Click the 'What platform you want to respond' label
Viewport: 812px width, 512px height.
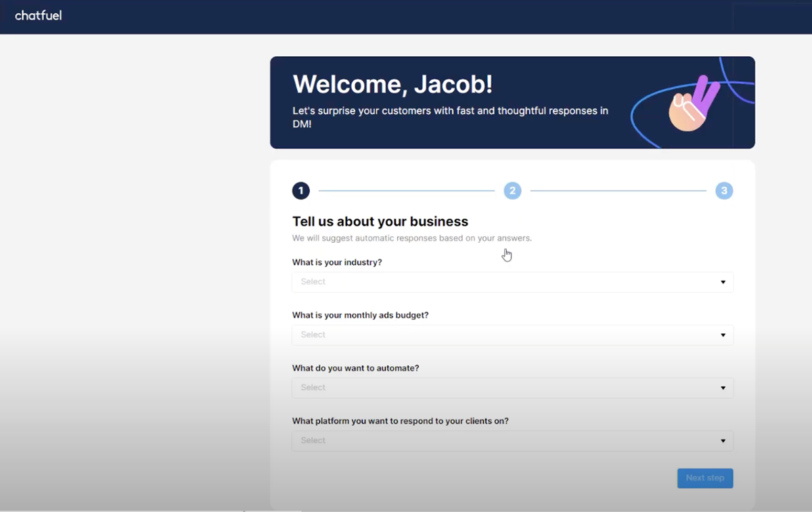click(x=401, y=421)
